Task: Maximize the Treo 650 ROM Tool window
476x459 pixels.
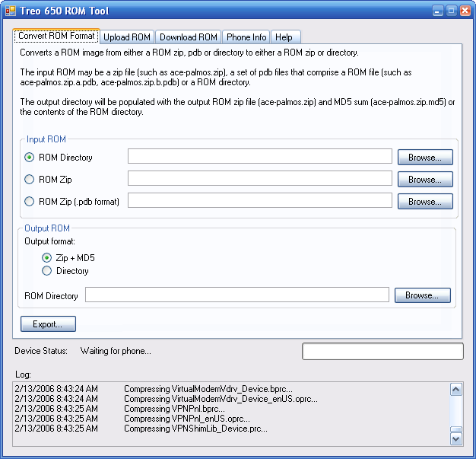Action: pyautogui.click(x=452, y=11)
